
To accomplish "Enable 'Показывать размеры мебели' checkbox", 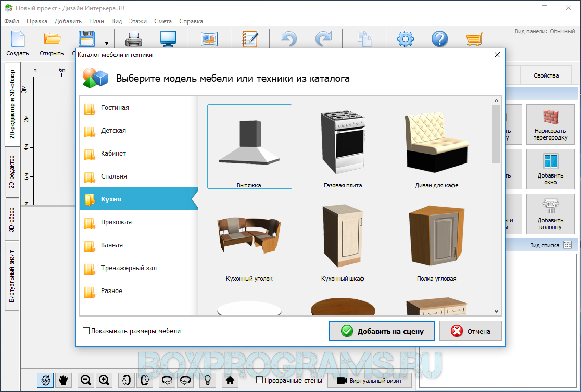I will (86, 331).
